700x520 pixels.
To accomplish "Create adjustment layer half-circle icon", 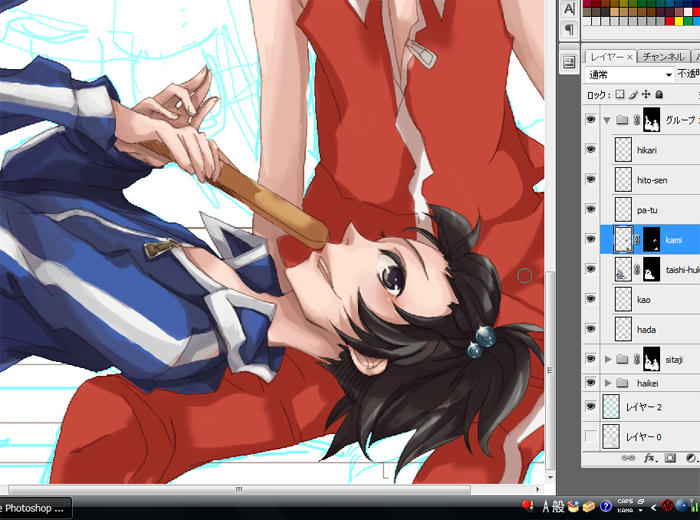I will 690,458.
